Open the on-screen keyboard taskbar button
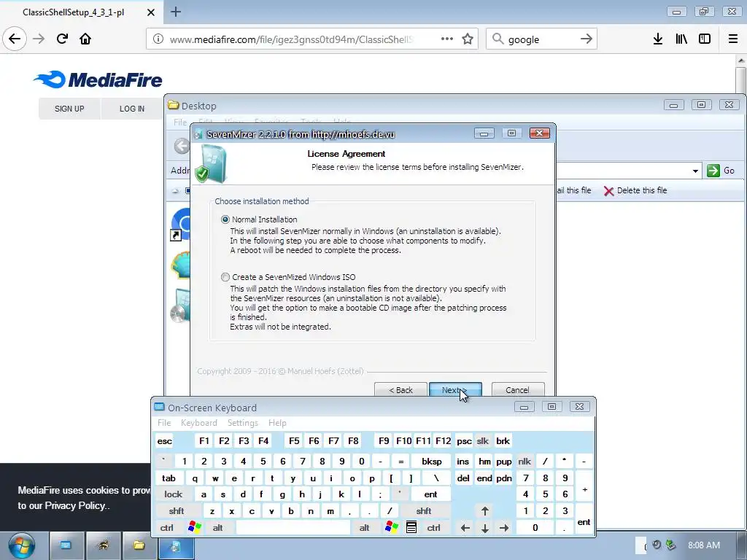Screen dimensions: 747x560 [66, 545]
